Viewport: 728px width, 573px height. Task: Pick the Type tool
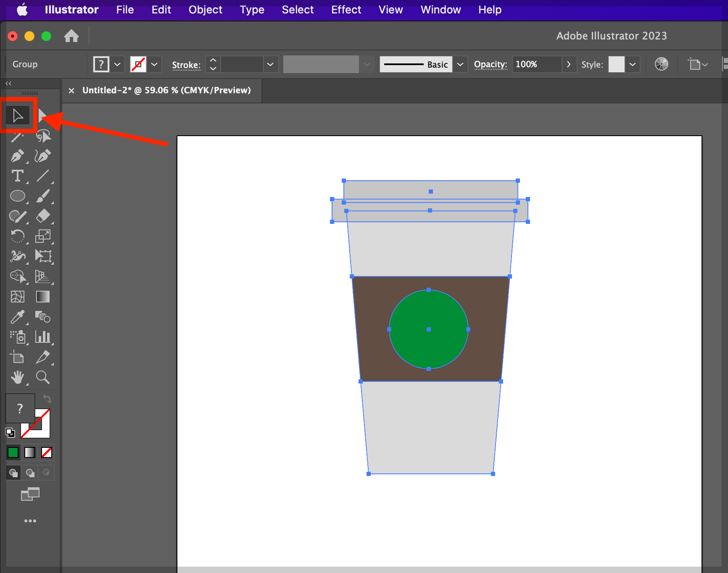pos(17,176)
